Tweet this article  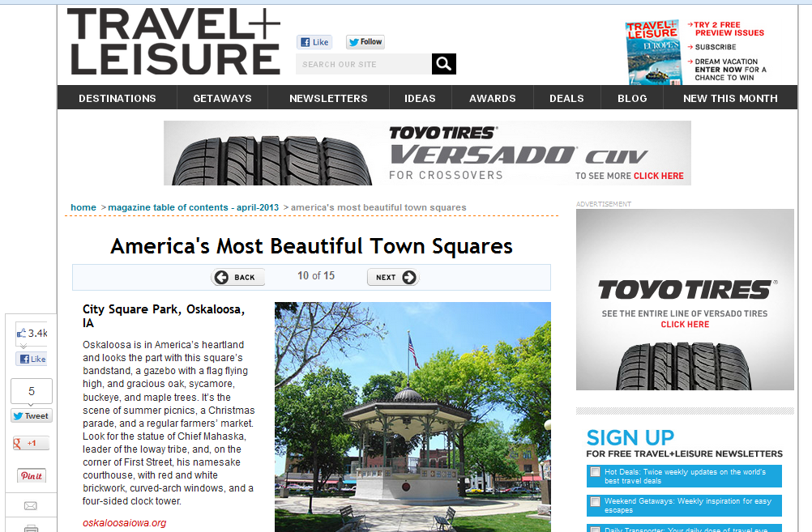pyautogui.click(x=32, y=416)
